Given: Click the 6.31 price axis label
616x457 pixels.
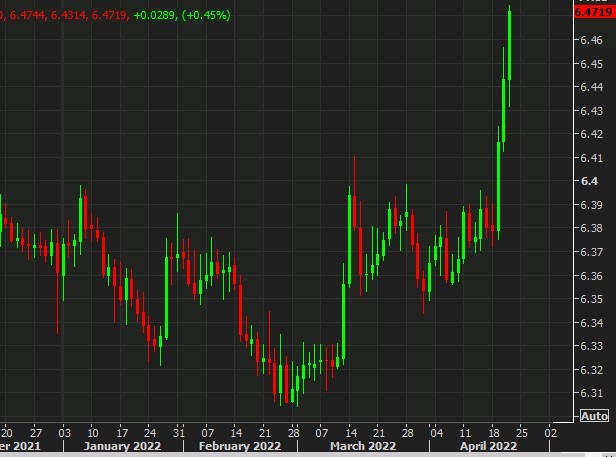Looking at the screenshot, I should pyautogui.click(x=591, y=393).
